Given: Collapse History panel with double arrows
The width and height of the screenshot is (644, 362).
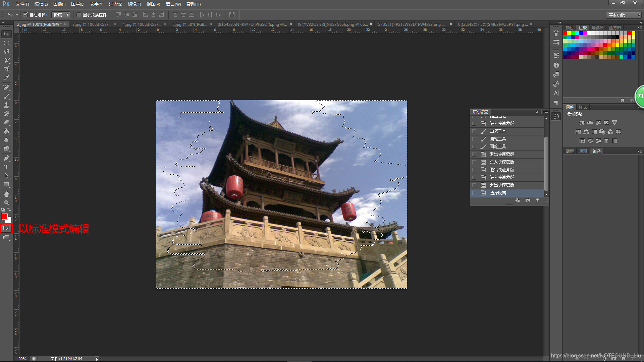Looking at the screenshot, I should 537,112.
